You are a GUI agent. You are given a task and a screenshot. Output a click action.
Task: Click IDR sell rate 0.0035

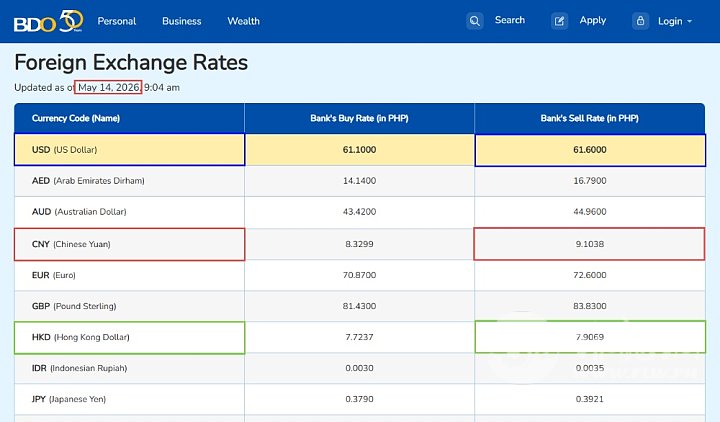590,368
